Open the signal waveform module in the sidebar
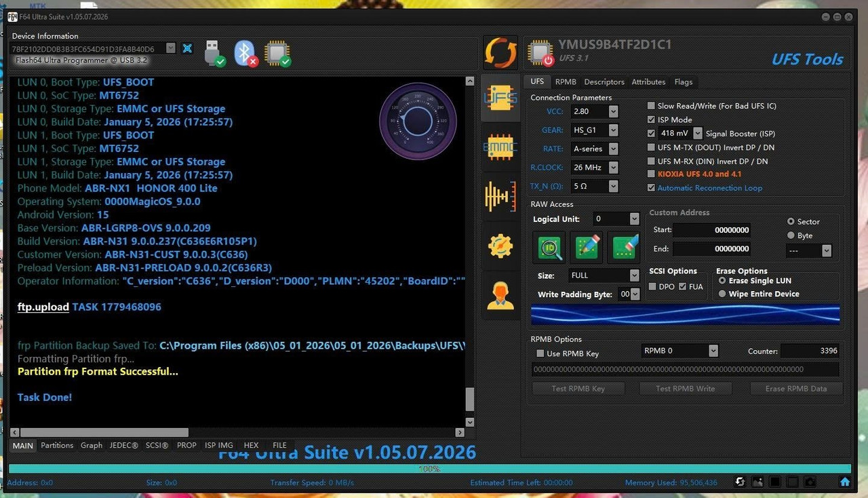Viewport: 868px width, 498px height. coord(500,196)
